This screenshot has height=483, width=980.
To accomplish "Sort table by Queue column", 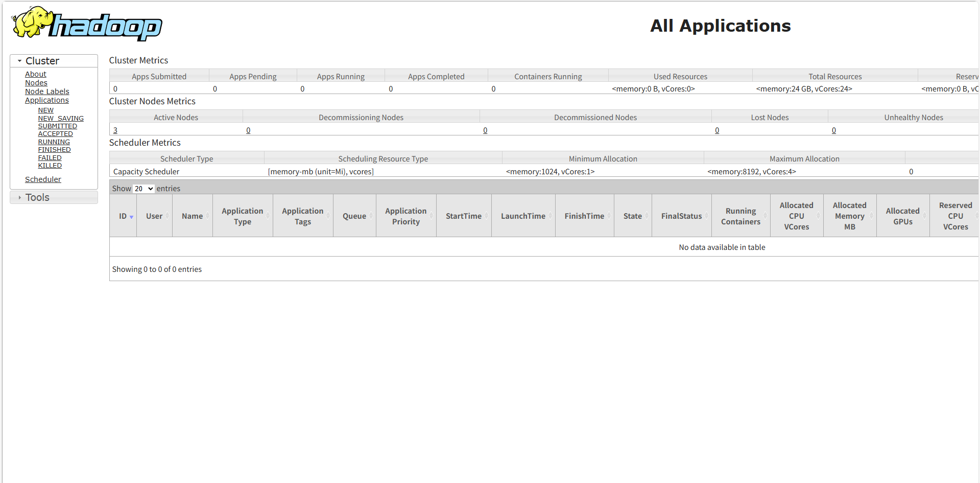I will point(354,216).
